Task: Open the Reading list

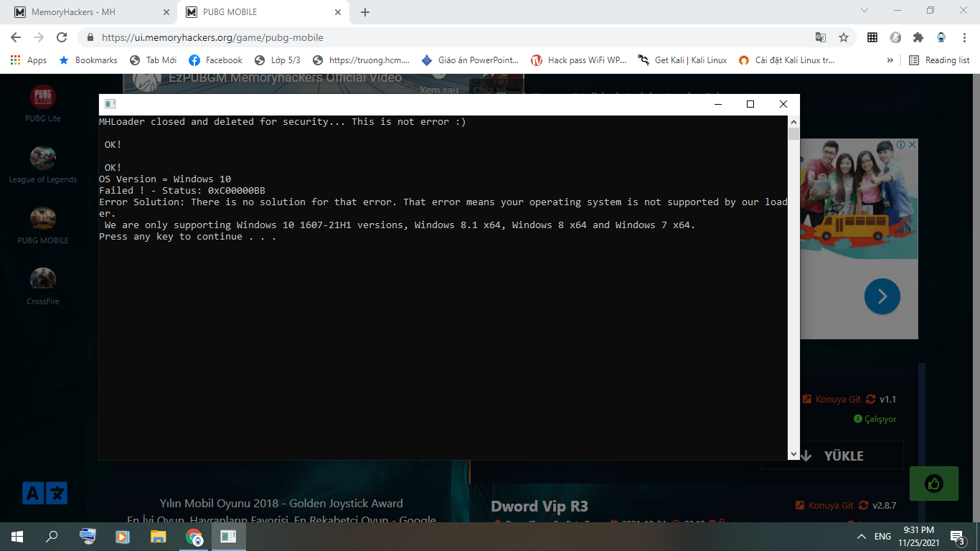Action: (939, 60)
